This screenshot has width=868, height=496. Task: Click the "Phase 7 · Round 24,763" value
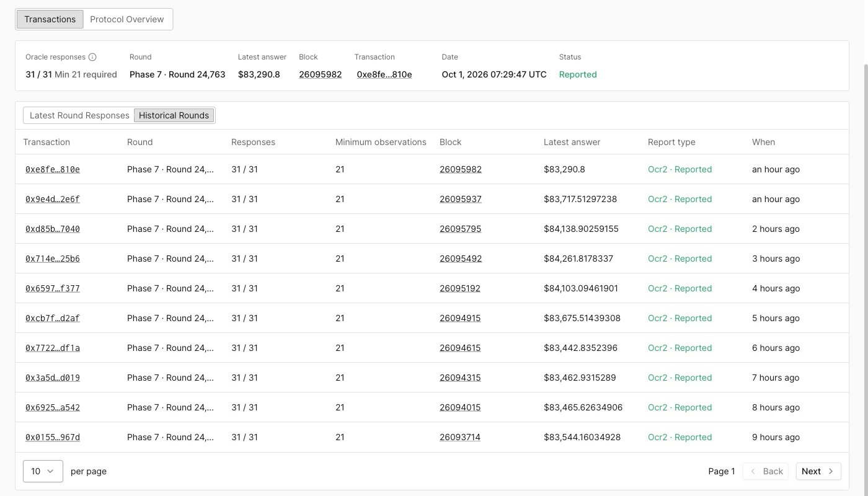tap(177, 74)
